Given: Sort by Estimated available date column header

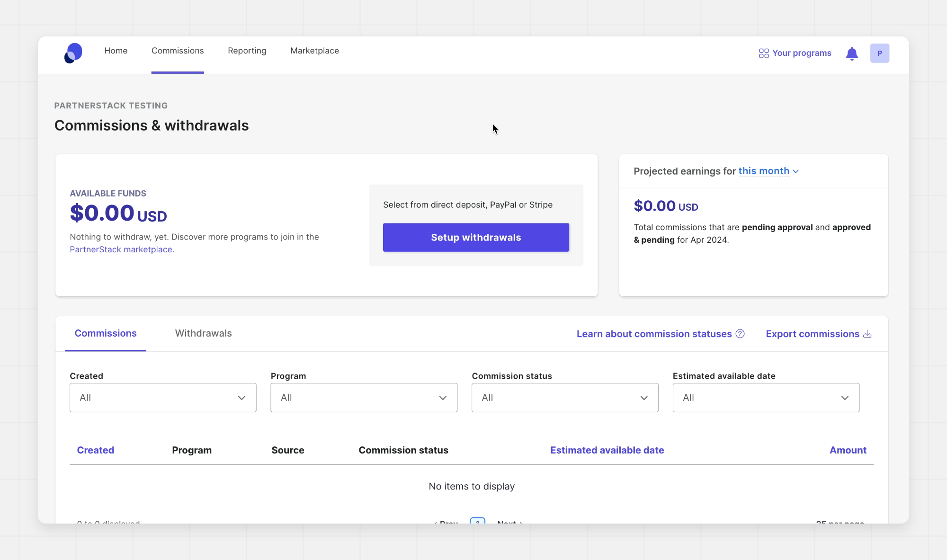Looking at the screenshot, I should point(607,450).
